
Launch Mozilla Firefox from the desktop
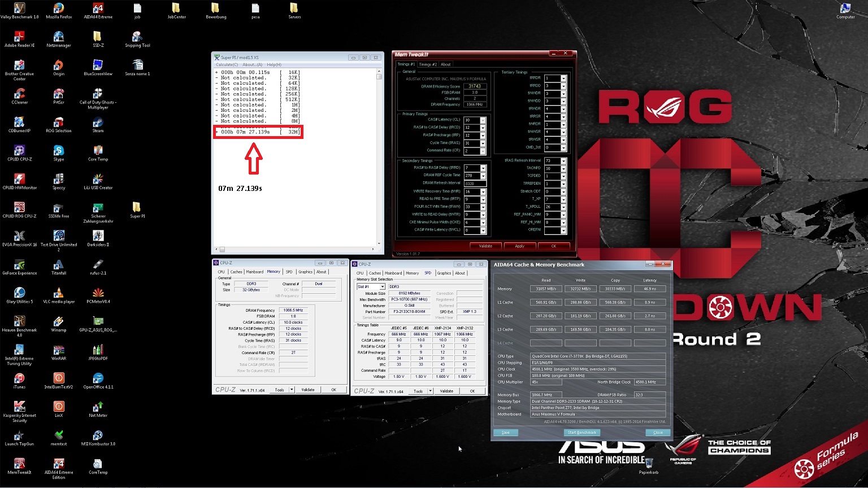pyautogui.click(x=59, y=11)
